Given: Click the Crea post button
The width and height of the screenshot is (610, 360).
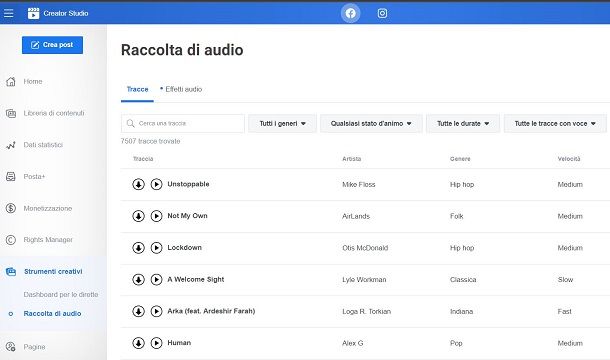Looking at the screenshot, I should pos(52,45).
